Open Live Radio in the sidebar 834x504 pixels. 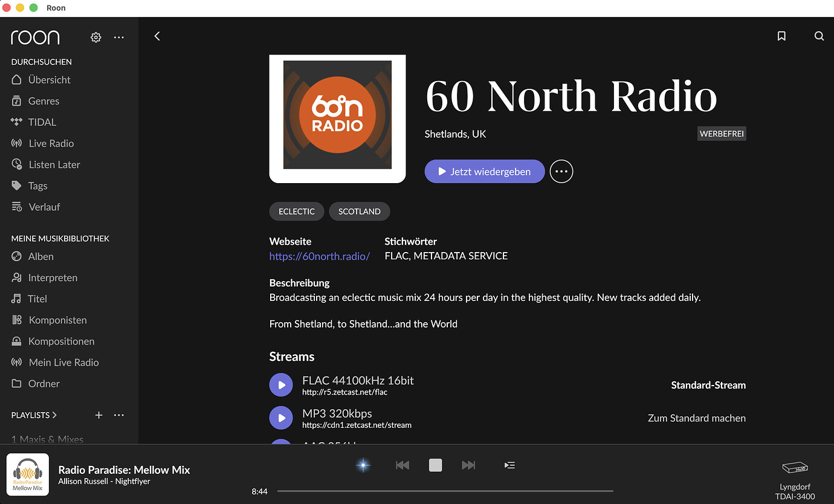pos(51,143)
